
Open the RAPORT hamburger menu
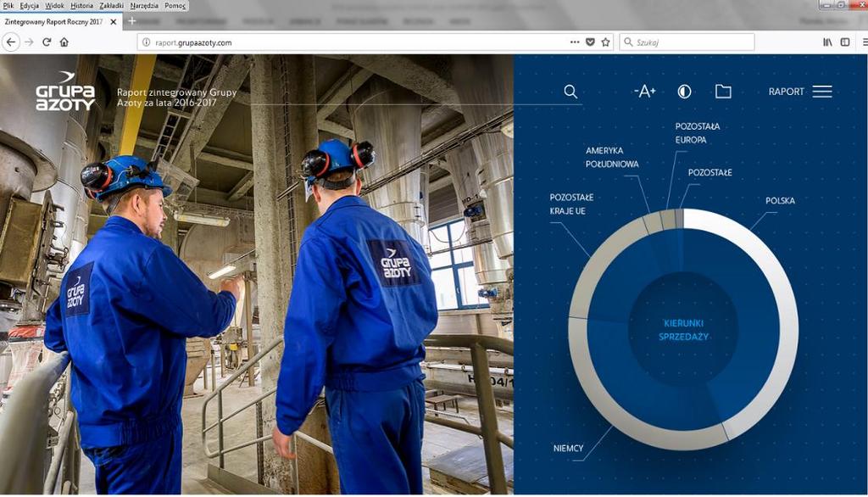coord(800,92)
